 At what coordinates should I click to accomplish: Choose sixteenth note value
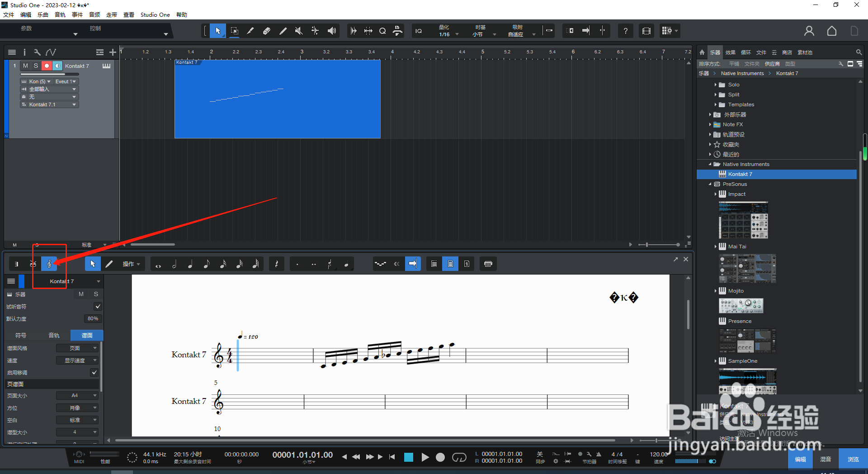pyautogui.click(x=223, y=264)
